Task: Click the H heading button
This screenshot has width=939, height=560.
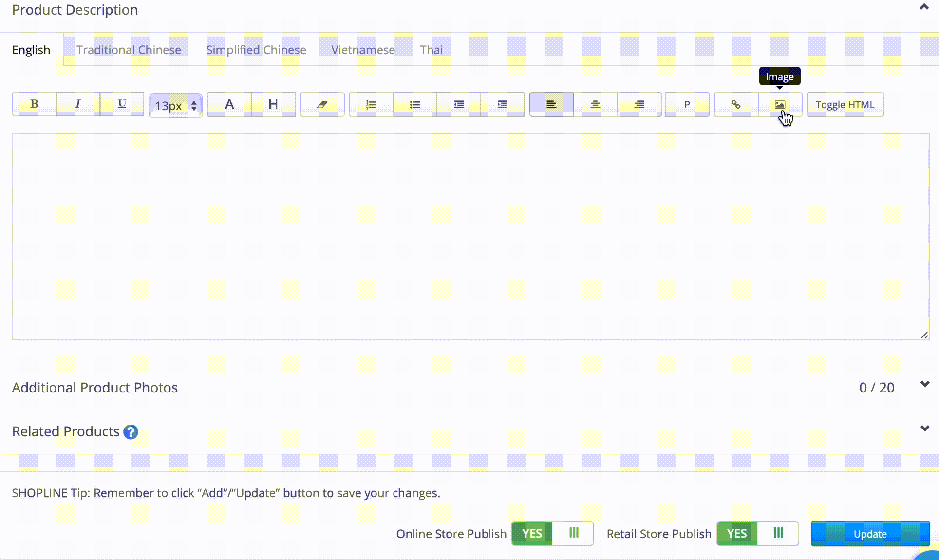Action: point(273,105)
